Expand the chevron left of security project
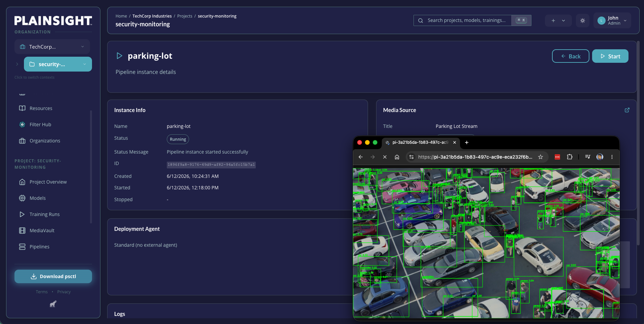Screen dimensions: 644x324 pyautogui.click(x=17, y=64)
